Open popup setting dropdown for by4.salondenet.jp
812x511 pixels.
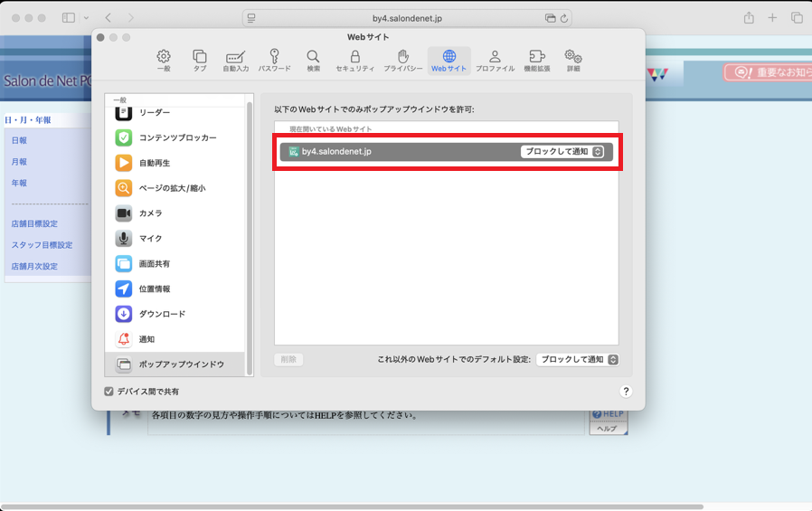[562, 152]
